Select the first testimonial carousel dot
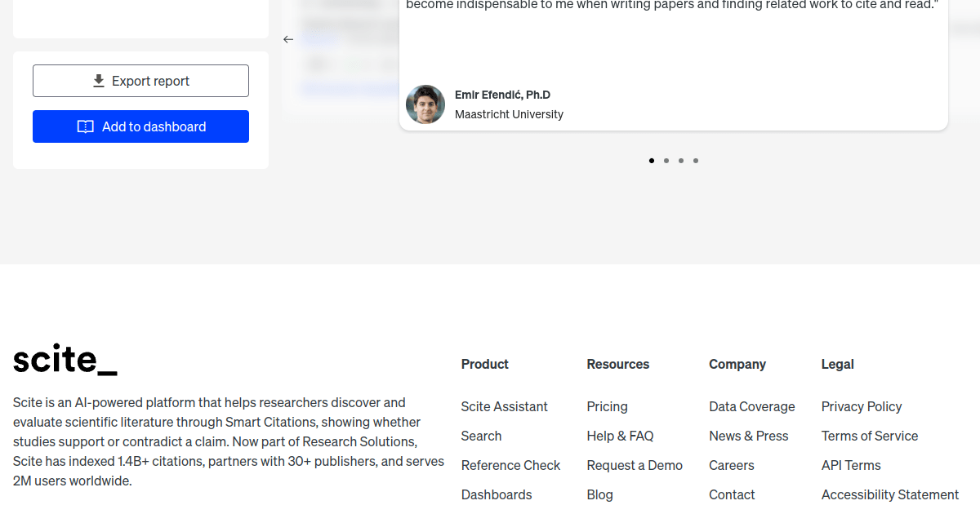The height and width of the screenshot is (514, 980). 652,161
